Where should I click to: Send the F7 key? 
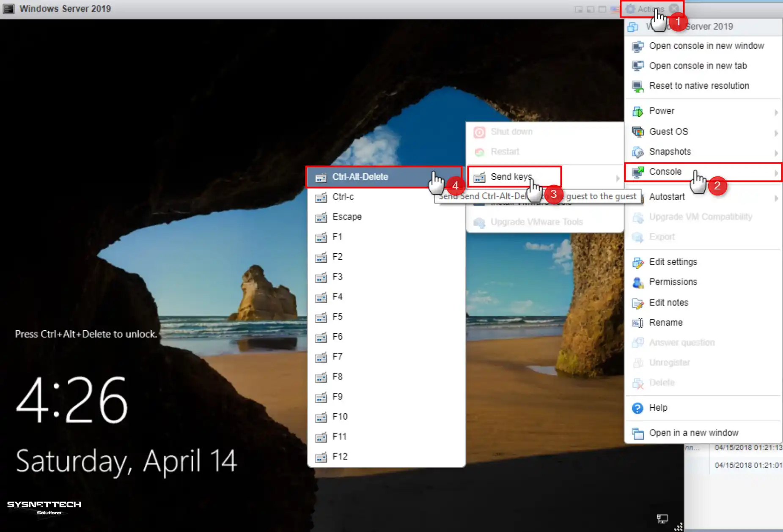386,356
